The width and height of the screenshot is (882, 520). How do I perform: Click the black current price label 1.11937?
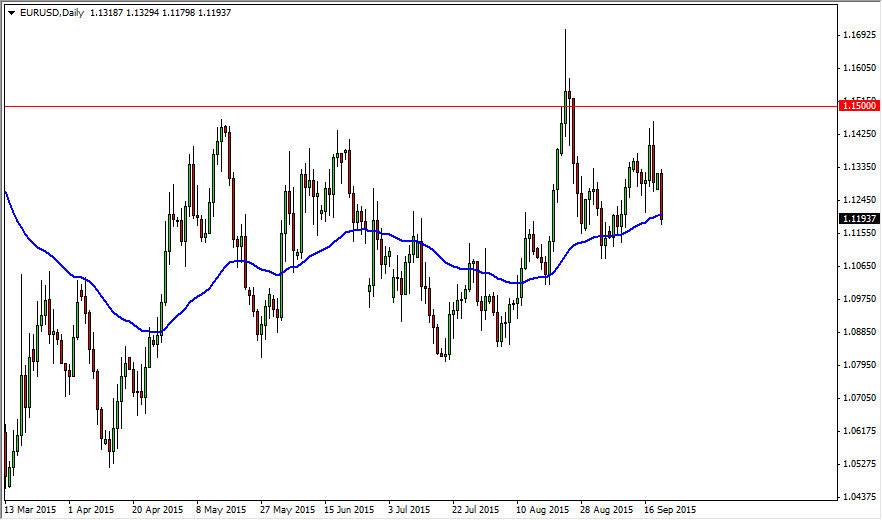coord(858,218)
